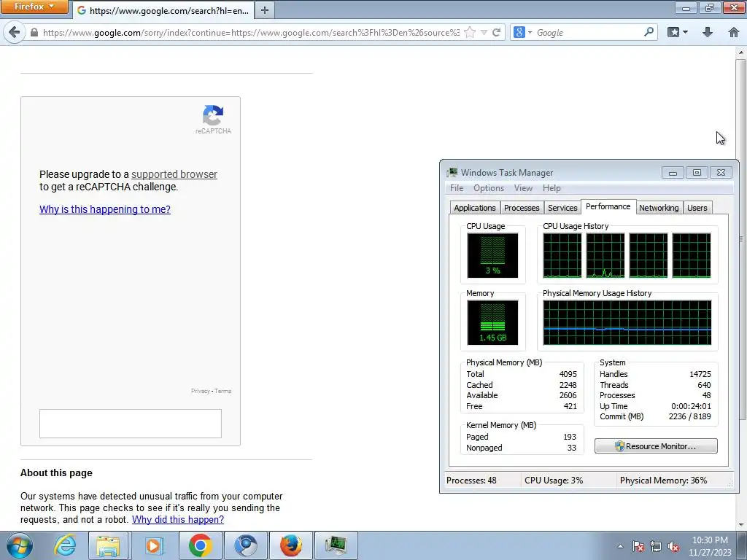This screenshot has height=560, width=747.
Task: Select Task Manager taskbar icon
Action: tap(336, 545)
